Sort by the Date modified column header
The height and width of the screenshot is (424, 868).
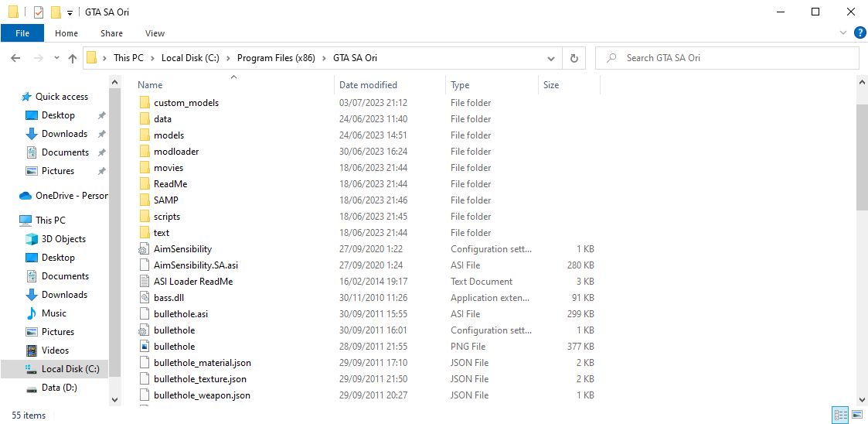[390, 85]
